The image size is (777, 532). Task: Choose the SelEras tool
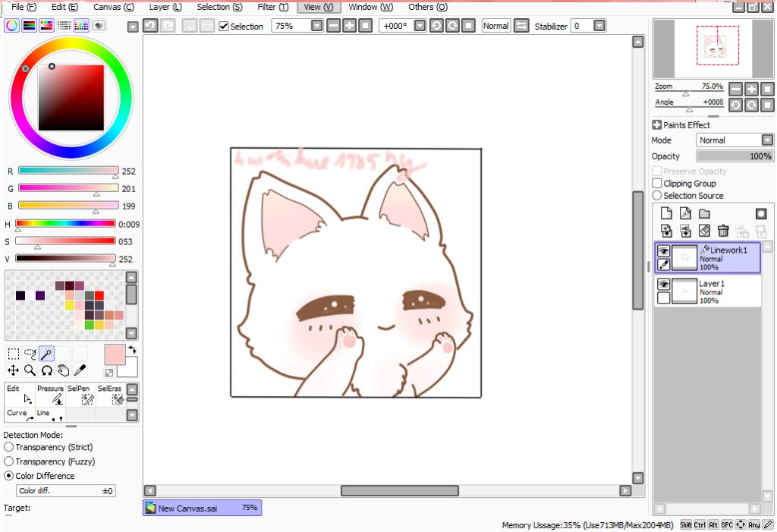[111, 395]
